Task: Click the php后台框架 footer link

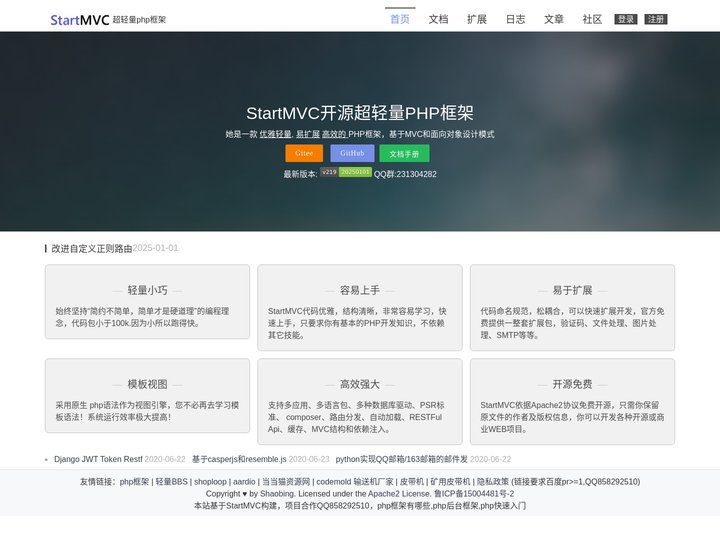Action: pos(455,506)
